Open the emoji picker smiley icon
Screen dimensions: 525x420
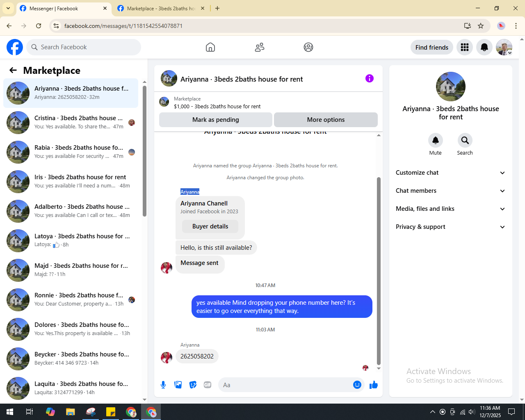pyautogui.click(x=357, y=385)
